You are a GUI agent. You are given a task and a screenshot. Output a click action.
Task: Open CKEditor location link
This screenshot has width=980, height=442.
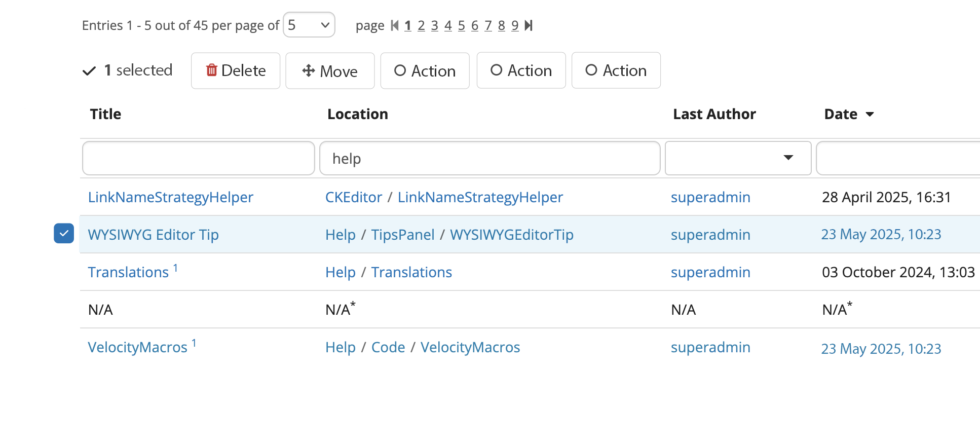[353, 197]
